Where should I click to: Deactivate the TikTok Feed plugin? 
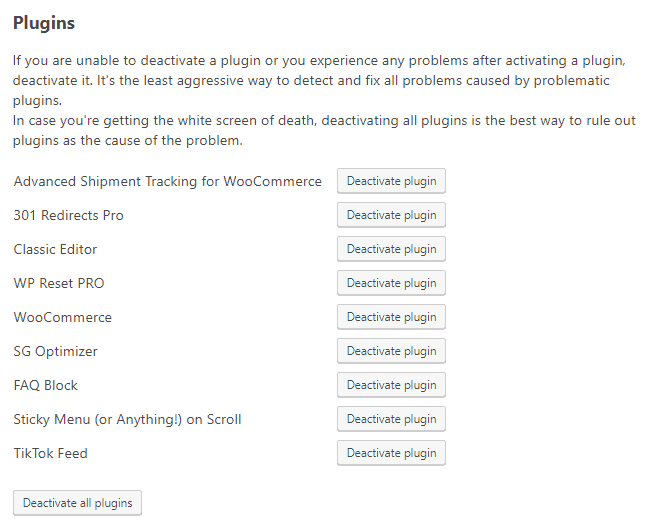click(391, 453)
